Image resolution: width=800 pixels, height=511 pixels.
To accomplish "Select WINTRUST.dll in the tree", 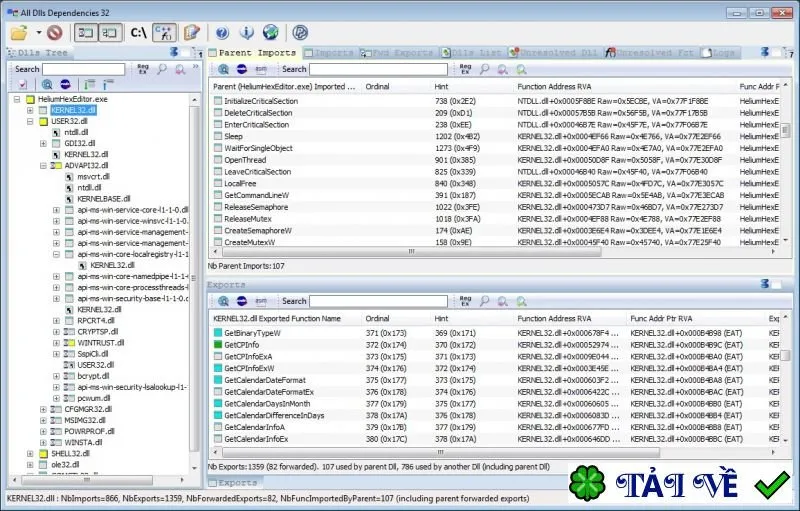I will (x=101, y=343).
